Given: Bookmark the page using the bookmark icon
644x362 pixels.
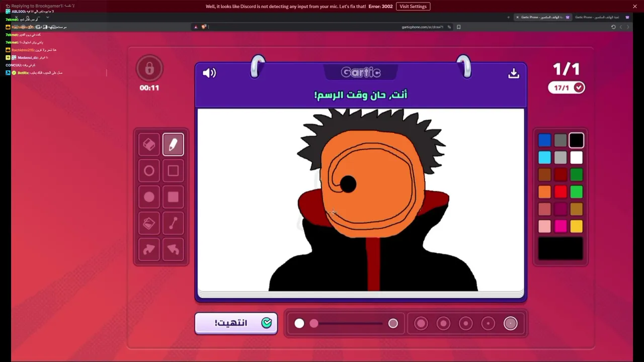Looking at the screenshot, I should point(458,27).
